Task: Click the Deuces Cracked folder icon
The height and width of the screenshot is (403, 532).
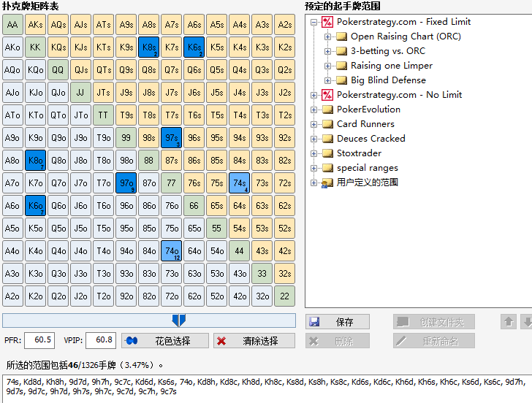Action: (x=327, y=139)
